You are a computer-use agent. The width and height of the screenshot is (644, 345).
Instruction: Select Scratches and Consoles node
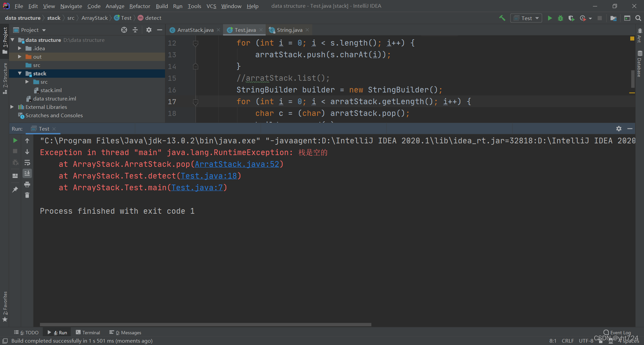(50, 115)
